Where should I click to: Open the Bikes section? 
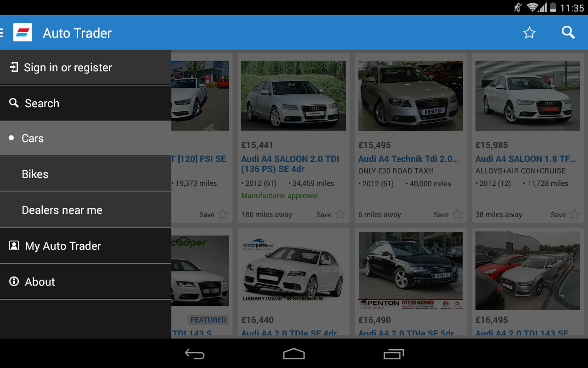(x=34, y=174)
